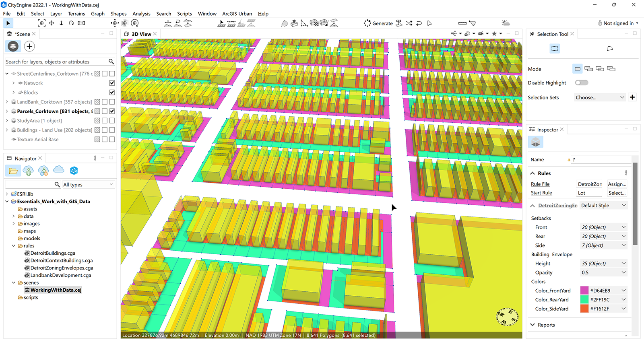
Task: Open the Measure distance ruler tool
Action: click(x=462, y=23)
